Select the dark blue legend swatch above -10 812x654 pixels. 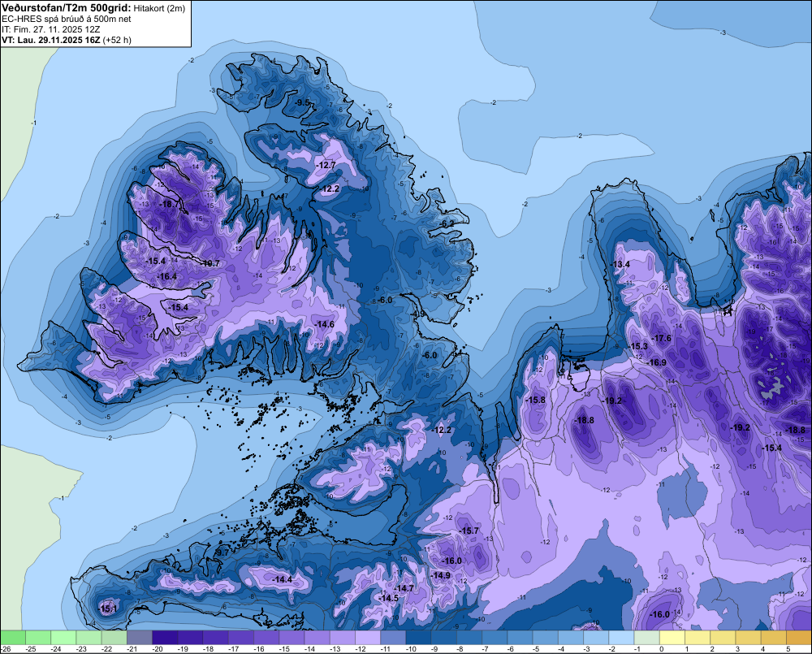[x=418, y=638]
